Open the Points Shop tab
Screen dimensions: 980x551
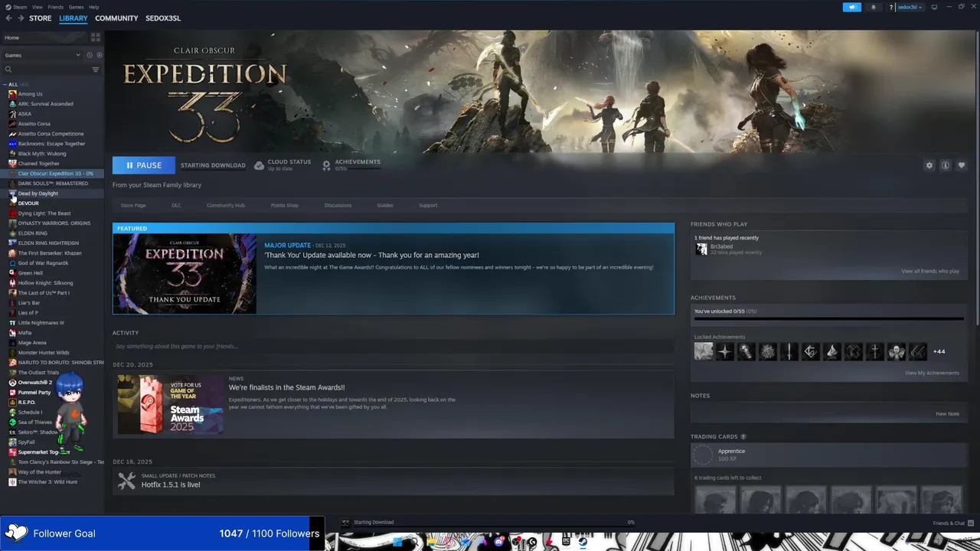coord(284,205)
